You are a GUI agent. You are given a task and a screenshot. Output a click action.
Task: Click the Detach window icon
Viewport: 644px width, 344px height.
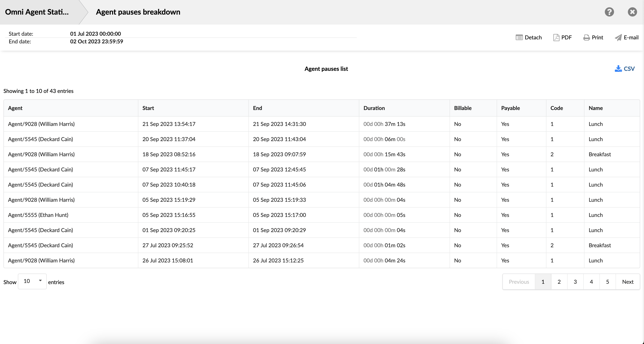[x=519, y=37]
